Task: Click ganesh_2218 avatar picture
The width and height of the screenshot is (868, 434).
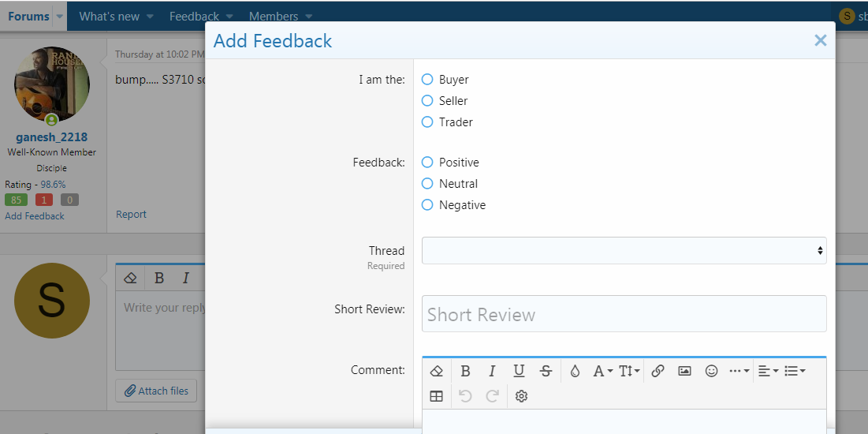Action: coord(51,84)
